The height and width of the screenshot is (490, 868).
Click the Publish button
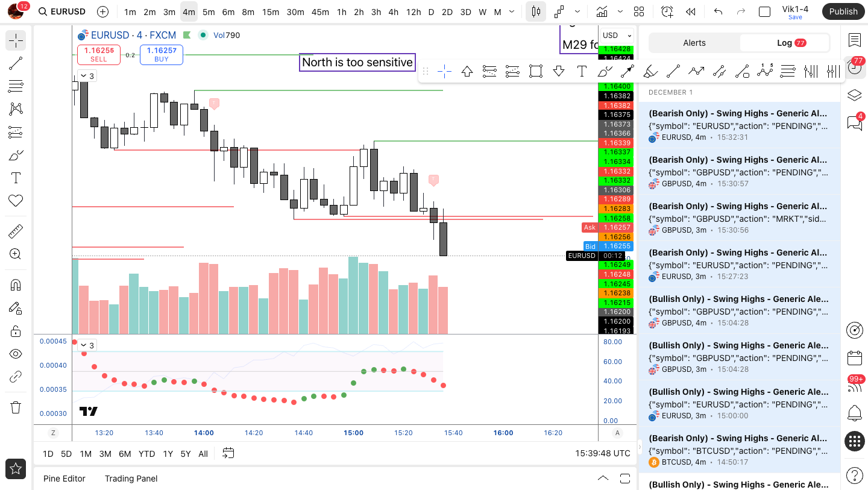tap(843, 11)
